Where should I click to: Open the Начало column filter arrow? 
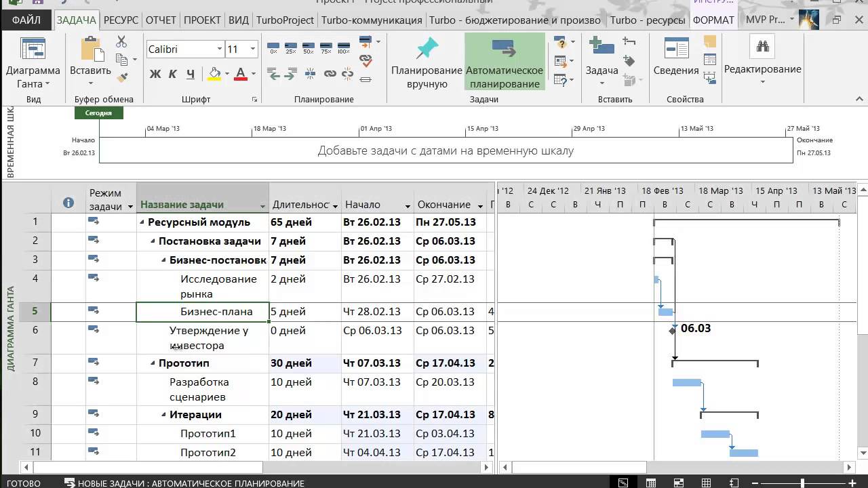(408, 206)
